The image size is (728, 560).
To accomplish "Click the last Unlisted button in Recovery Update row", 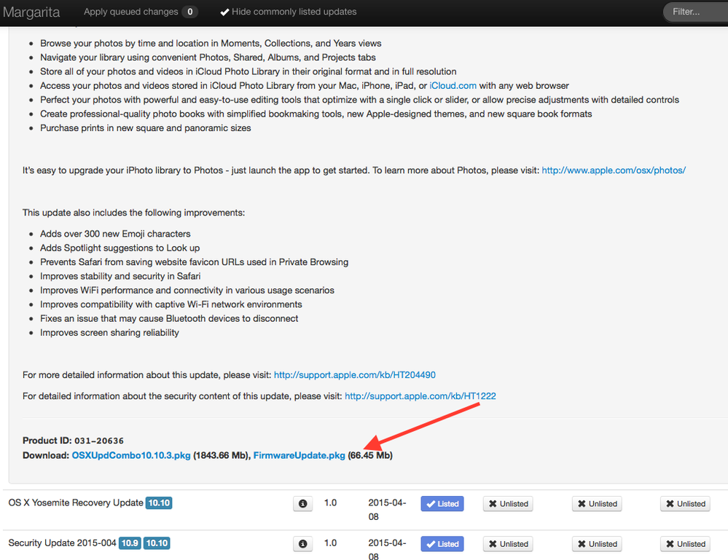I will [685, 504].
